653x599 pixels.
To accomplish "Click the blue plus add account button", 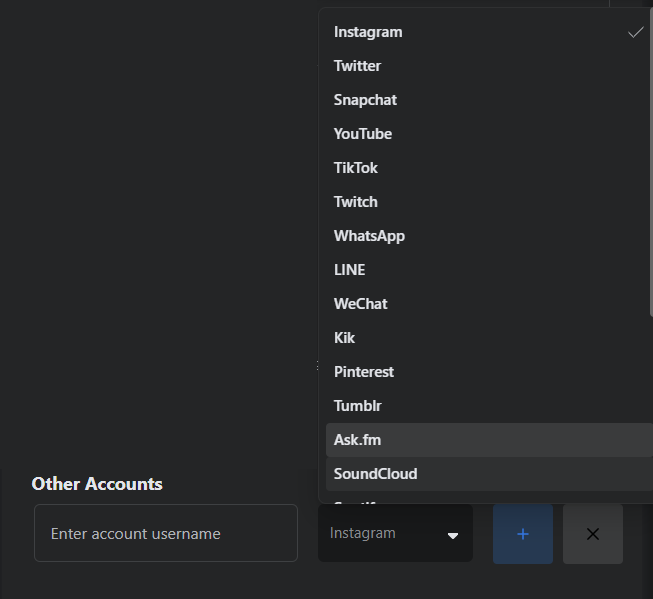I will (x=523, y=534).
